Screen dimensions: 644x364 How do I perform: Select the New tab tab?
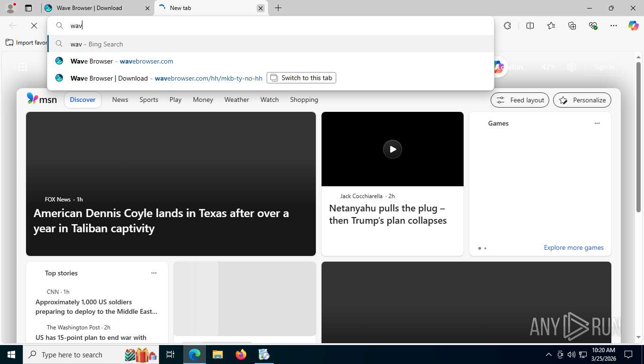pos(211,8)
